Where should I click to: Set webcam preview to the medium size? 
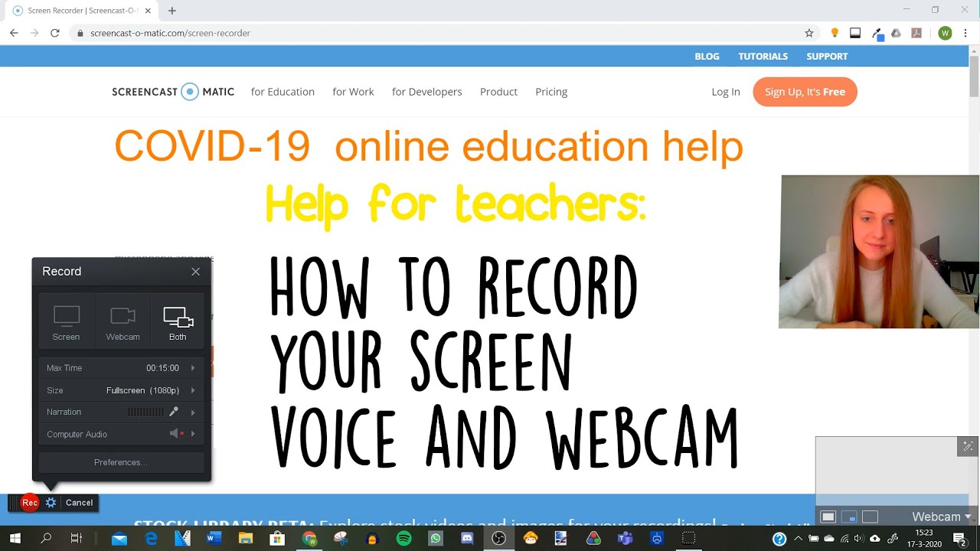(x=848, y=517)
